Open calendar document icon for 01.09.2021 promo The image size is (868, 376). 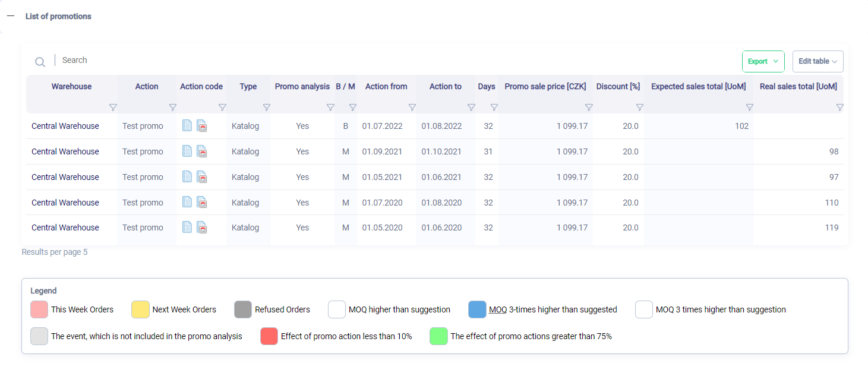click(x=202, y=151)
